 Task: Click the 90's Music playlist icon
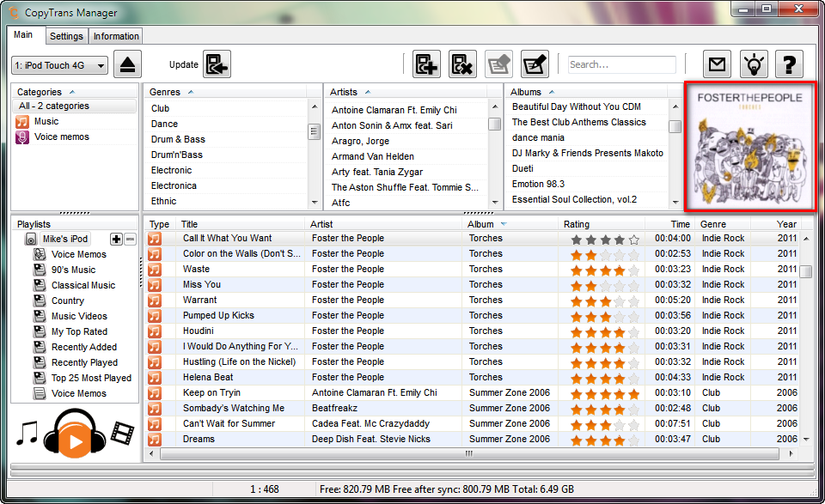pyautogui.click(x=39, y=270)
